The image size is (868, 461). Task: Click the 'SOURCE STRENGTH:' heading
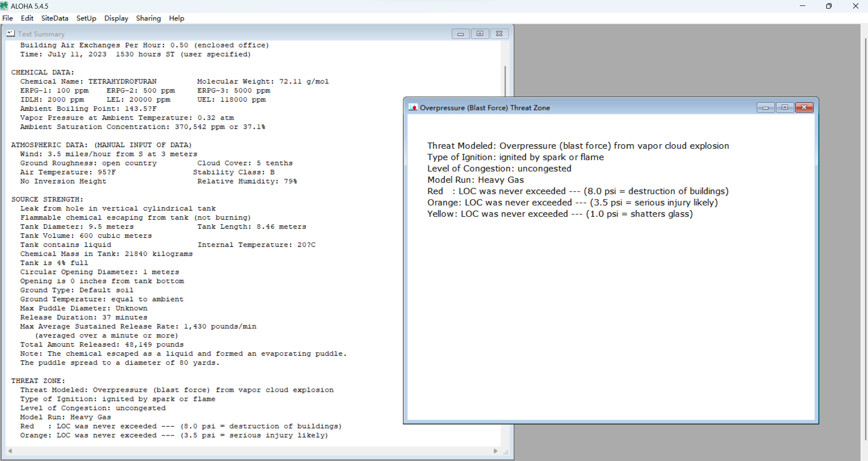pyautogui.click(x=47, y=199)
